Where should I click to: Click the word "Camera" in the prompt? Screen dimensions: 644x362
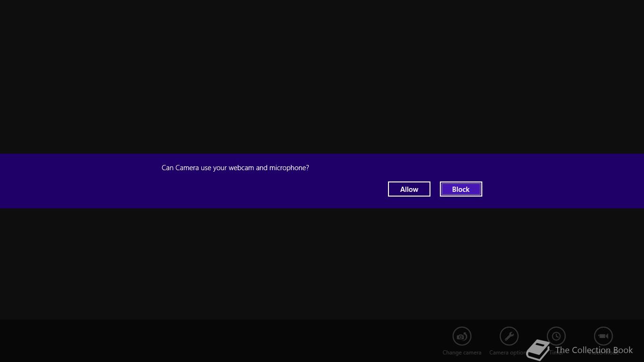point(187,168)
